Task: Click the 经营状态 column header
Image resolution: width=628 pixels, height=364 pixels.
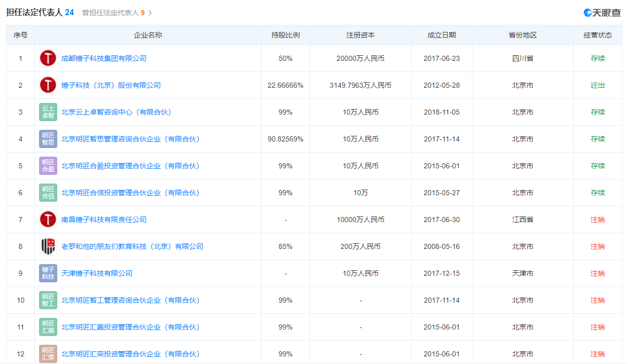Action: [x=598, y=35]
